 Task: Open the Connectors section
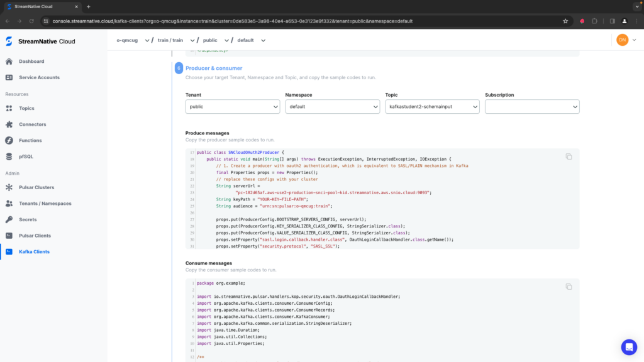tap(32, 124)
